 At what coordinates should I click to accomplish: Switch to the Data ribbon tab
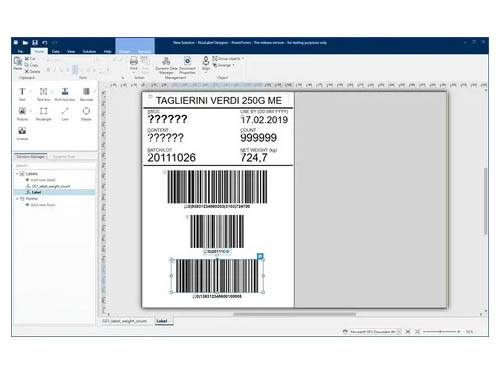(x=56, y=51)
